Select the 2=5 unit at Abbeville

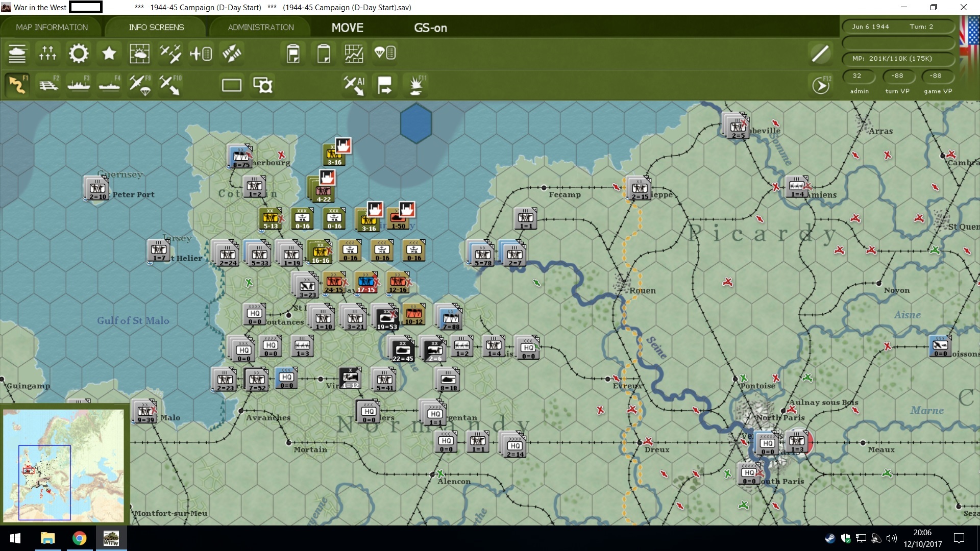[x=737, y=126]
